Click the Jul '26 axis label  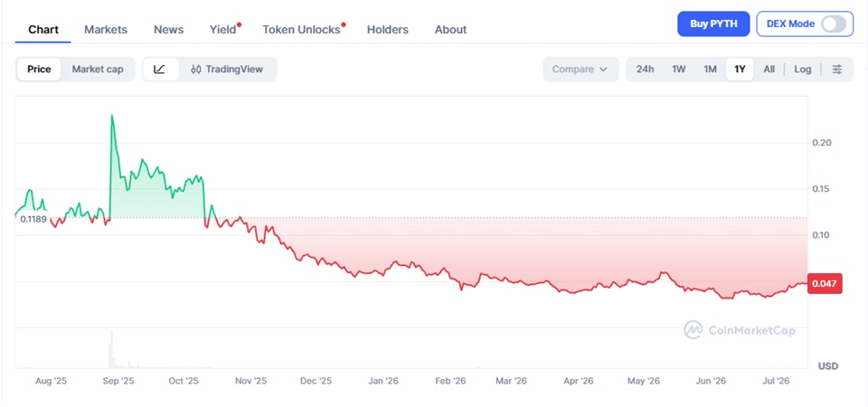point(777,381)
